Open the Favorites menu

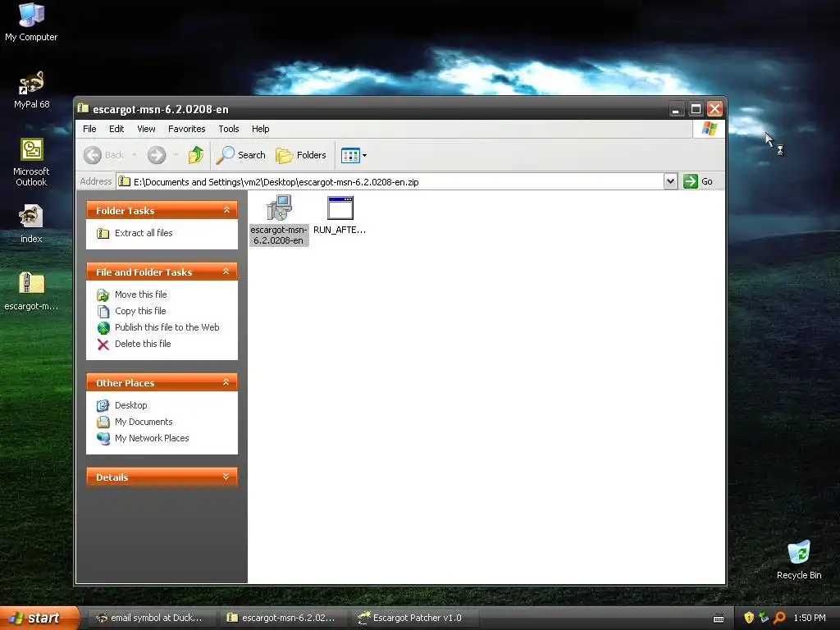186,129
